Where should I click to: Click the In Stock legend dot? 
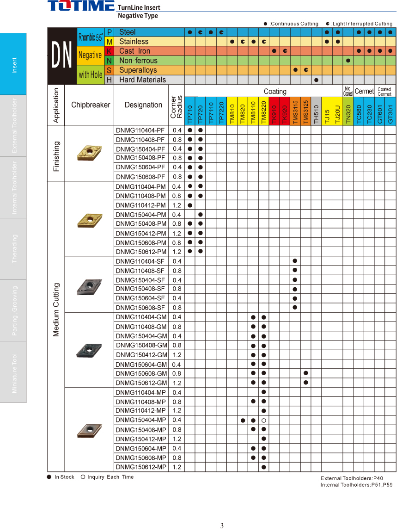click(x=49, y=477)
